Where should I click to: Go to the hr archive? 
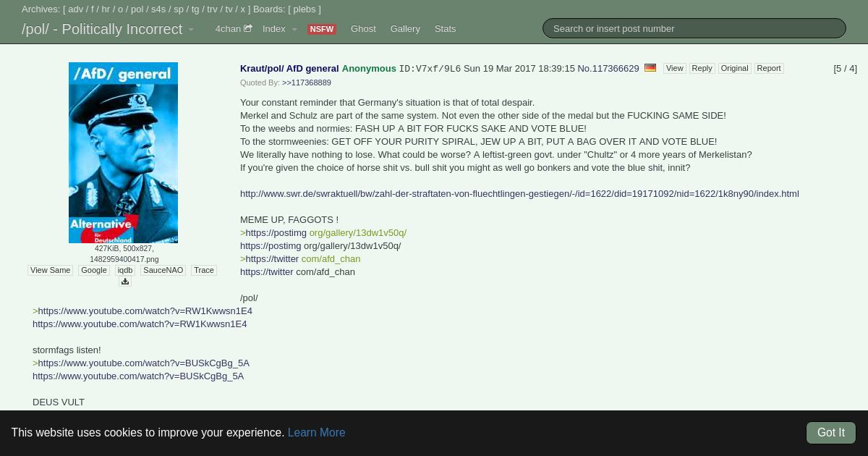click(x=106, y=9)
